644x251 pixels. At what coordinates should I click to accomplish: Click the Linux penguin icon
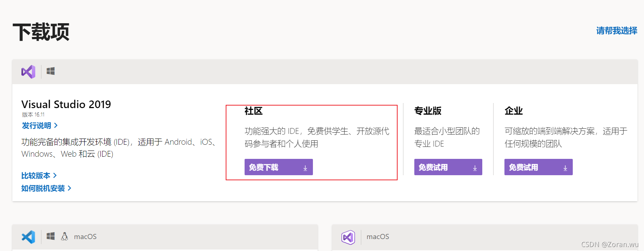coord(64,236)
